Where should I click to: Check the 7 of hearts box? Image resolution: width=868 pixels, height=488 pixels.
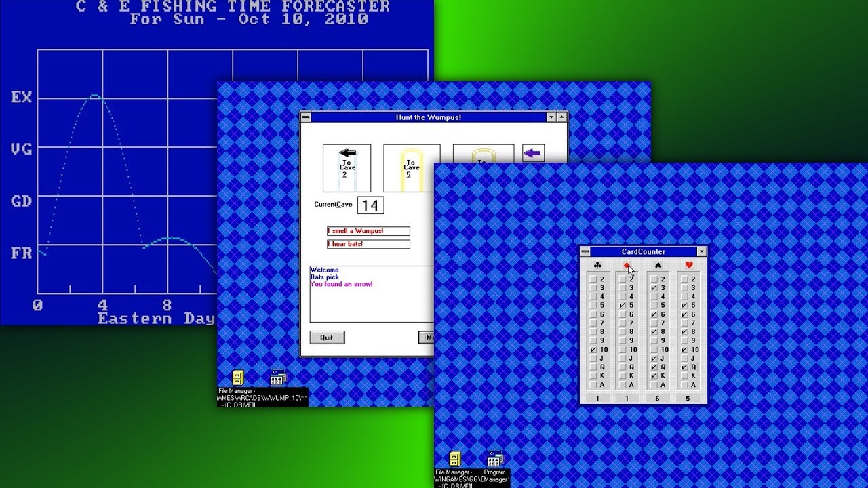684,323
